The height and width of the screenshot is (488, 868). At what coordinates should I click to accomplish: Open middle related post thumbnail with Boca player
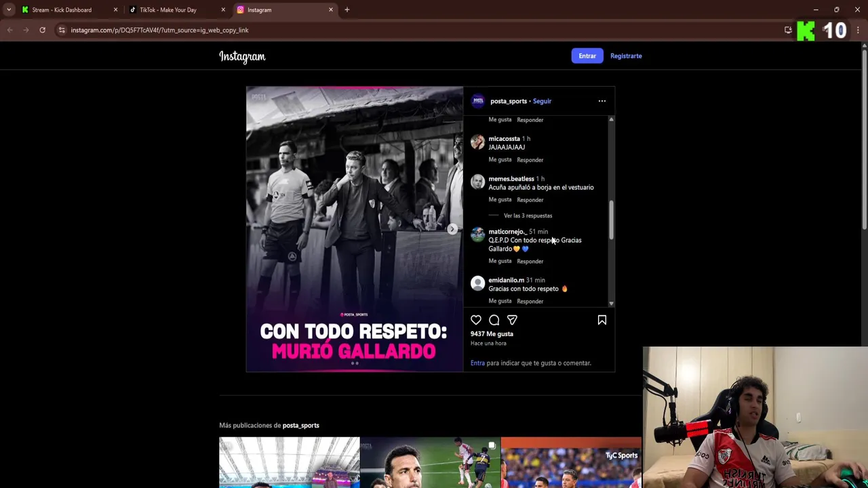tap(431, 462)
